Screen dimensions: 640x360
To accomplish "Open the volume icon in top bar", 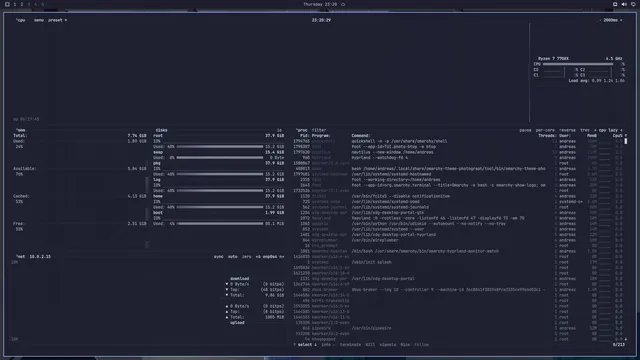I will [x=624, y=4].
